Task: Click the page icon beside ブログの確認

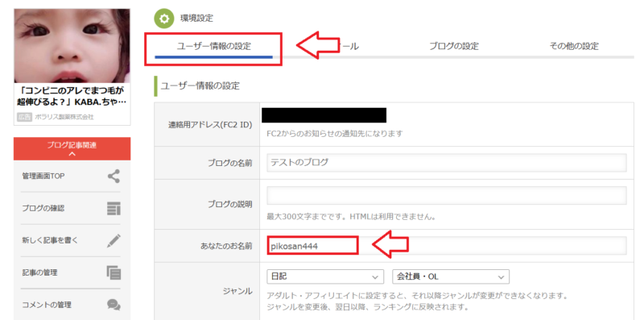Action: tap(114, 209)
